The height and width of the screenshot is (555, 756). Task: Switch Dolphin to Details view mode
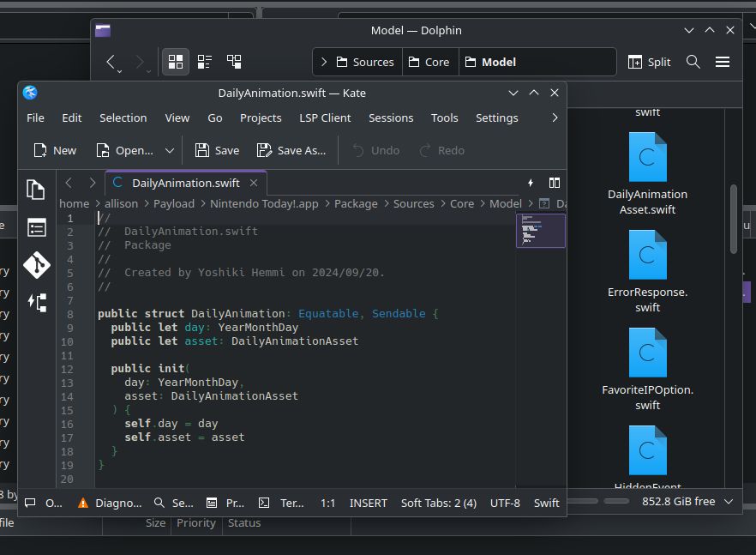point(234,62)
